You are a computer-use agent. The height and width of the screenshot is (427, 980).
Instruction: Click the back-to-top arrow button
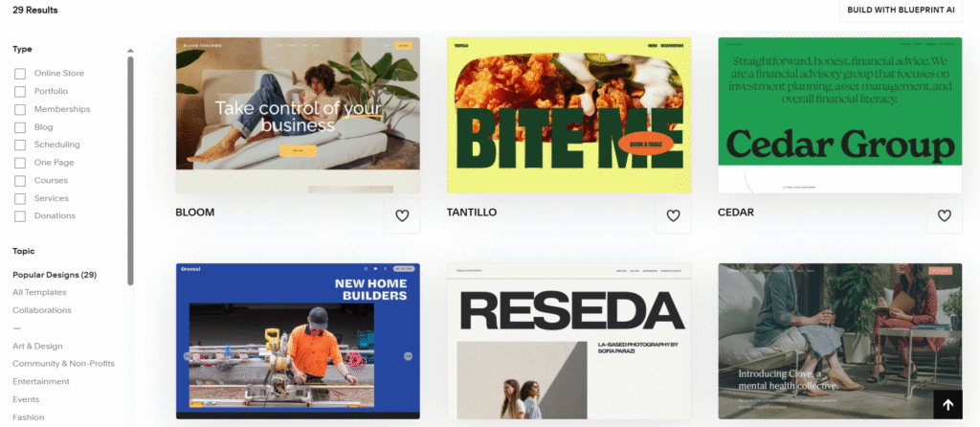[947, 405]
